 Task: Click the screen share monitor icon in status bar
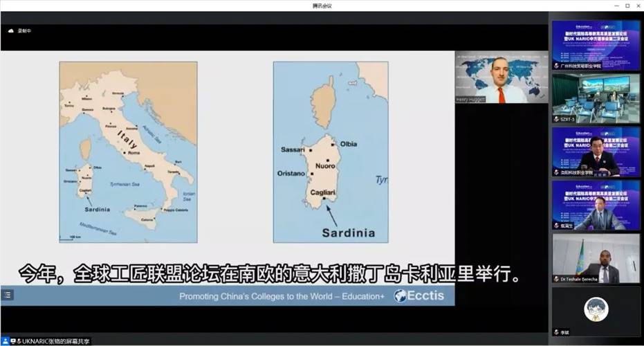12,341
